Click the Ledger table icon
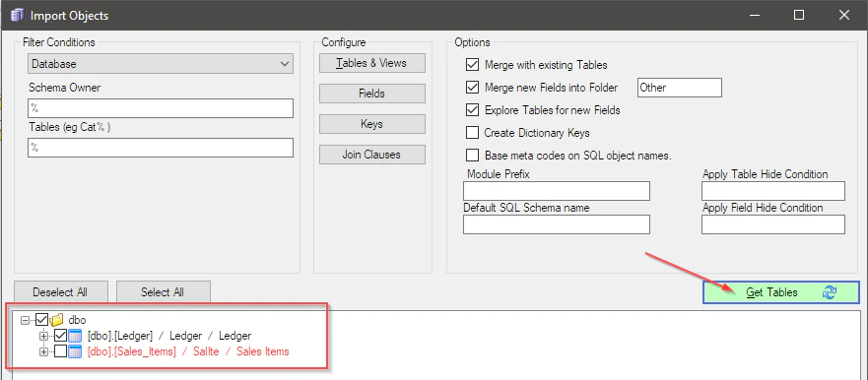 tap(75, 336)
